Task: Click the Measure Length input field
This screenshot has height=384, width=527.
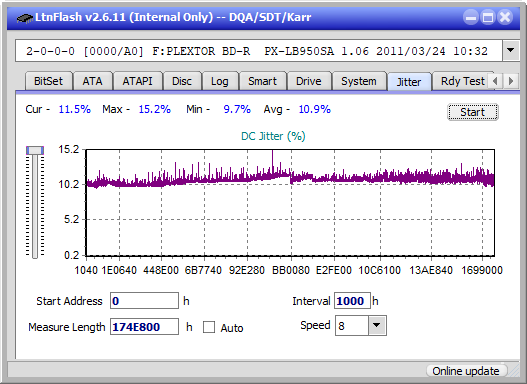Action: point(144,327)
